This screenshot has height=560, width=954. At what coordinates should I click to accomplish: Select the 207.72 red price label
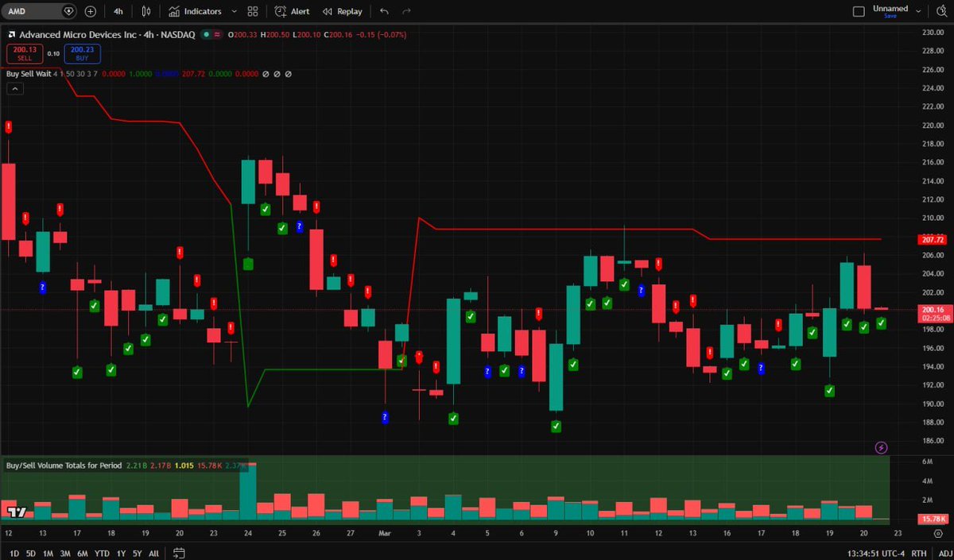coord(932,239)
